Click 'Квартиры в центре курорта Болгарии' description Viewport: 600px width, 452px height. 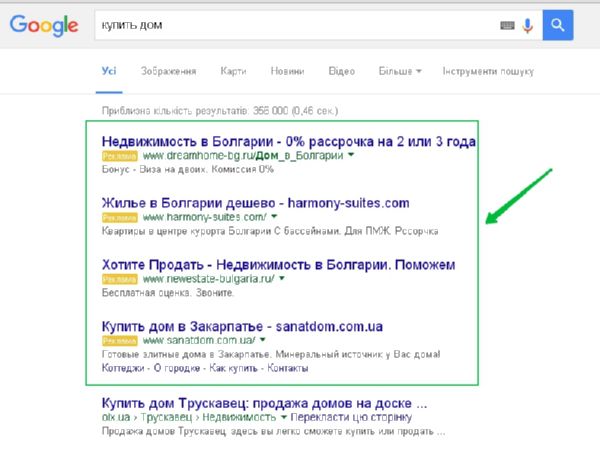tap(270, 231)
